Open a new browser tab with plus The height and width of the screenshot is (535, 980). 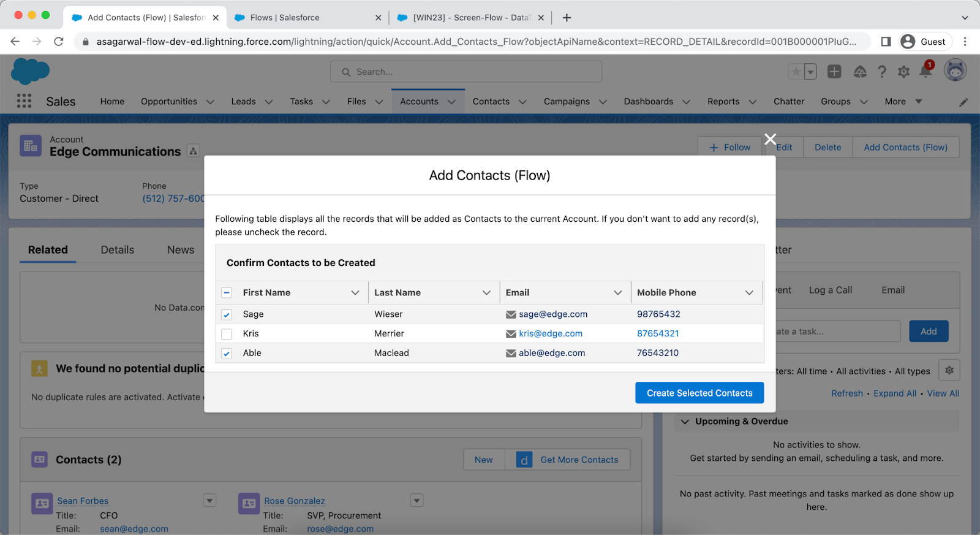coord(567,18)
